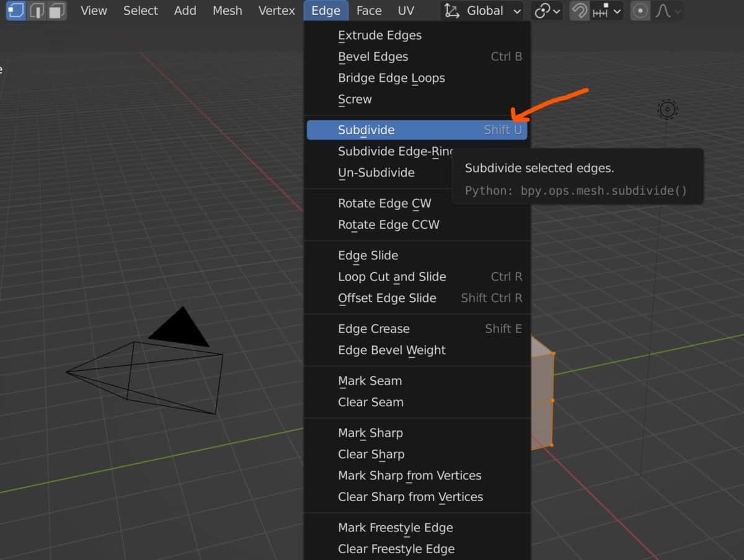Choose Bevel Edges
This screenshot has height=560, width=744.
[417, 56]
